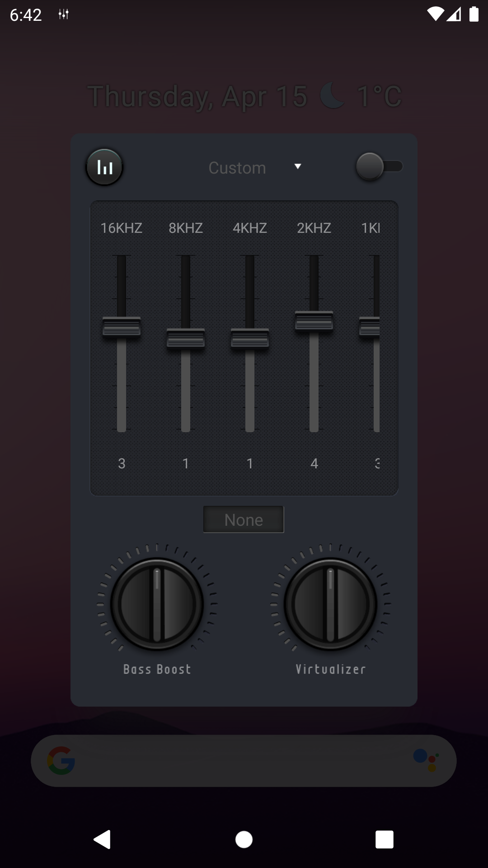Click the dropdown arrow next to Custom
This screenshot has width=488, height=868.
297,166
